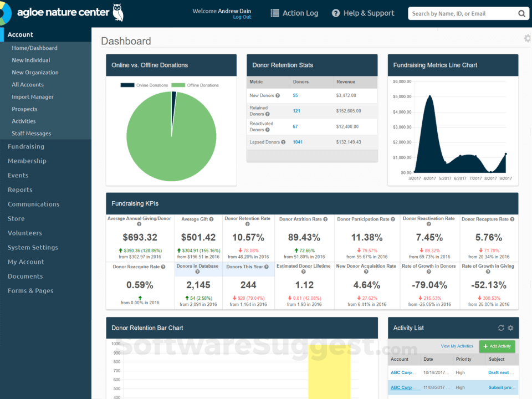Click the Activity List refresh icon
The height and width of the screenshot is (399, 532).
tap(501, 328)
